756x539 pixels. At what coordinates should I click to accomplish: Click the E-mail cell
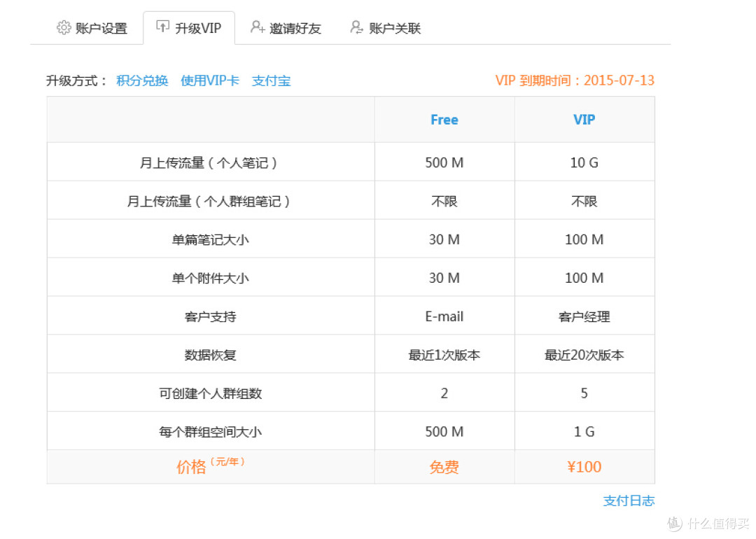444,316
